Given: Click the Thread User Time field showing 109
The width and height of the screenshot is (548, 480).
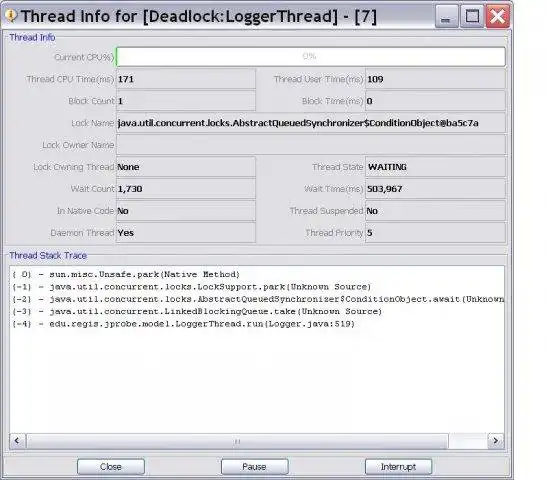Looking at the screenshot, I should tap(435, 79).
